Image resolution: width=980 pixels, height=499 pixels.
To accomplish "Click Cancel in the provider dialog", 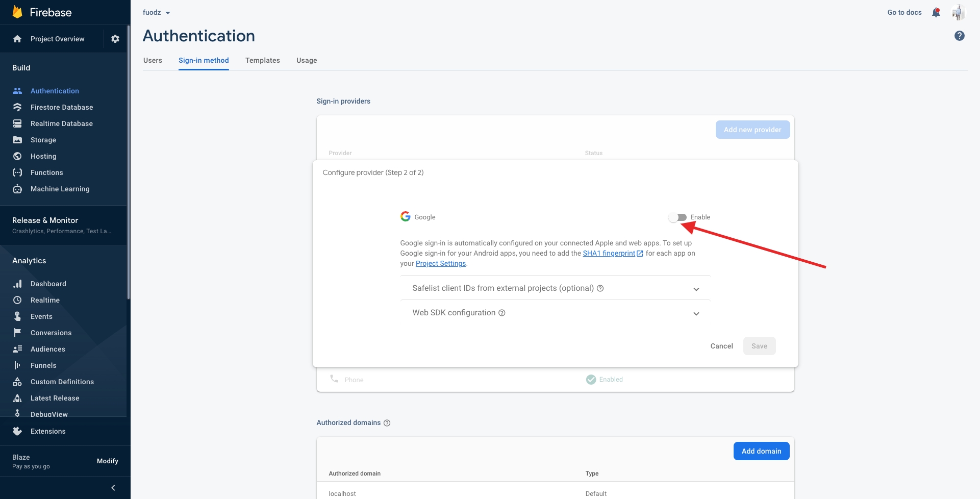I will pos(721,346).
